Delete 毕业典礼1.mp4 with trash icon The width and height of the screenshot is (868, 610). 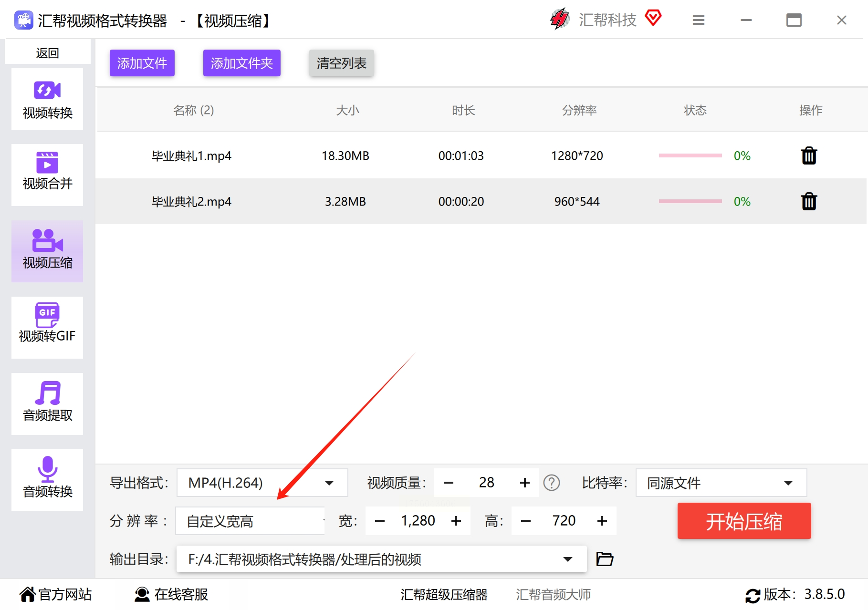tap(809, 156)
